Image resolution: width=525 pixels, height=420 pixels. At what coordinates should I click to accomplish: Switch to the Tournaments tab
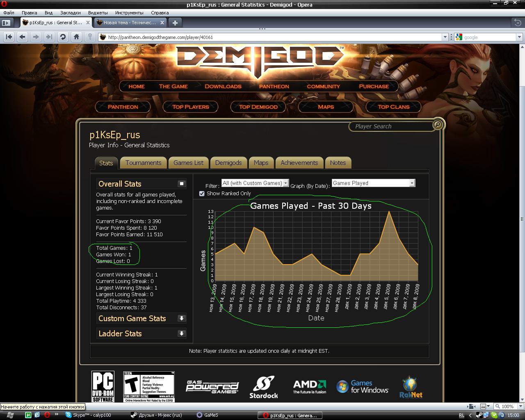click(x=144, y=163)
